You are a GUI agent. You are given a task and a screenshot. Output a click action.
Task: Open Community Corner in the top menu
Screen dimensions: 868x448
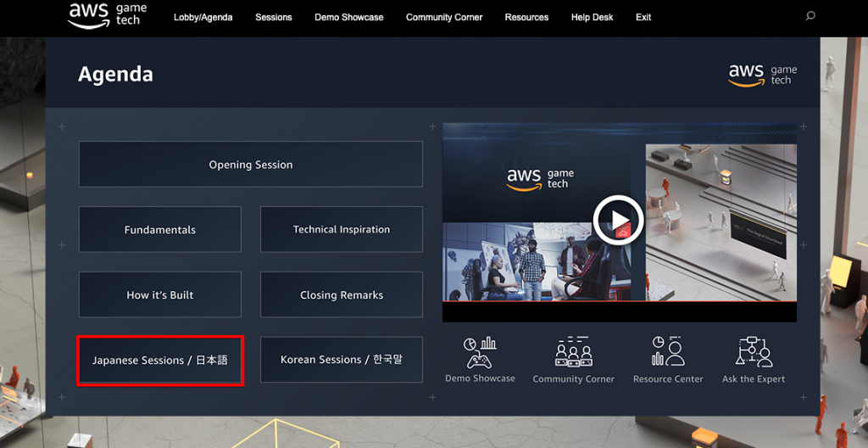(444, 17)
